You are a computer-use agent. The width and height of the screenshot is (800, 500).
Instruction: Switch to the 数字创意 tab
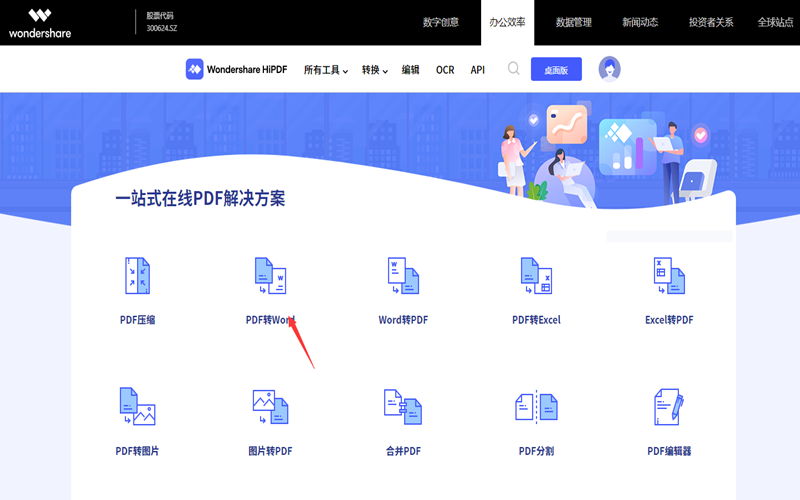click(x=441, y=22)
